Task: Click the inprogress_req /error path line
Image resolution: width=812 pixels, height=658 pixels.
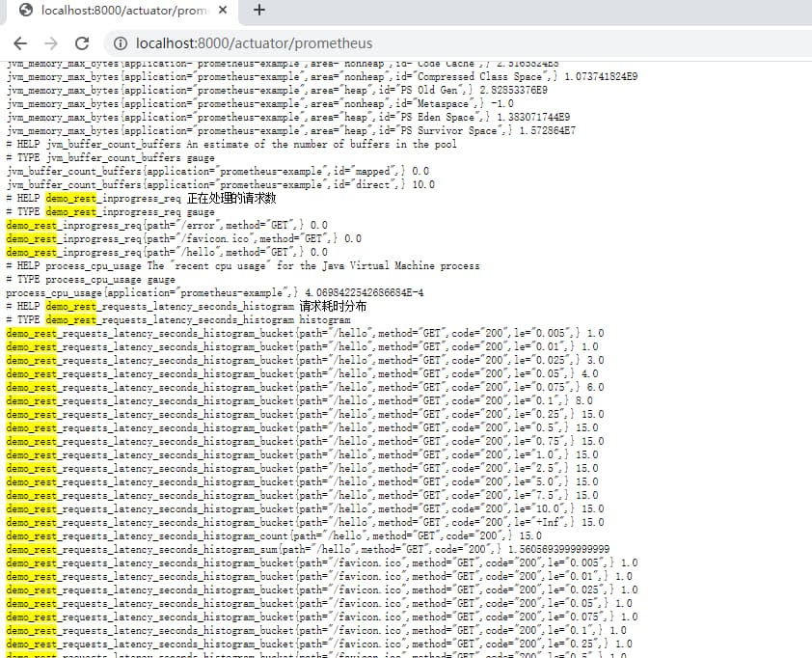Action: (x=166, y=225)
